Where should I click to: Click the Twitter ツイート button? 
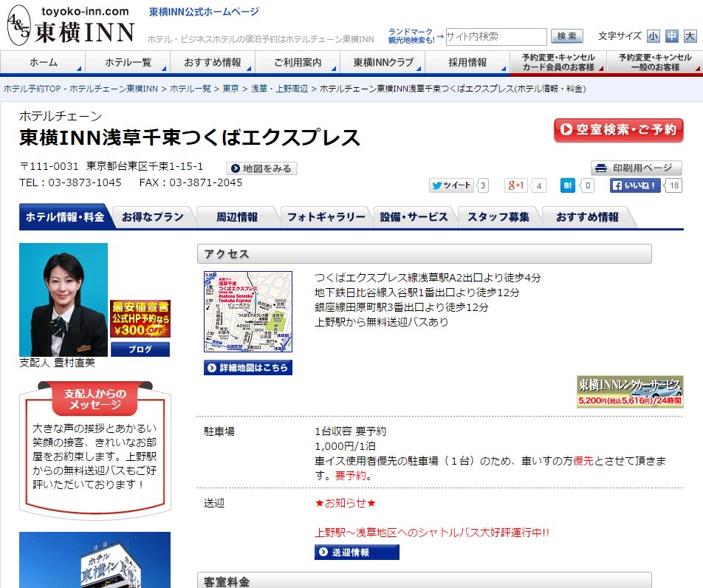coord(451,185)
